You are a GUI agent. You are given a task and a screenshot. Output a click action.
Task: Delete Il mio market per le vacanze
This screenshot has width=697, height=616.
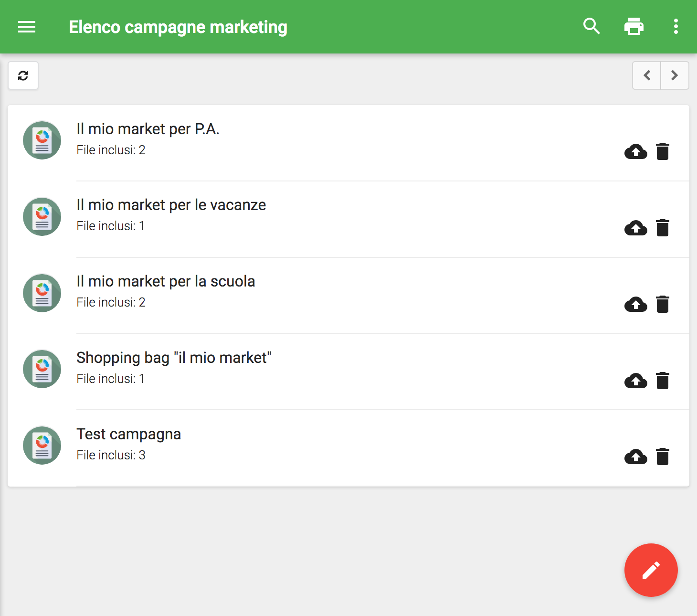663,228
